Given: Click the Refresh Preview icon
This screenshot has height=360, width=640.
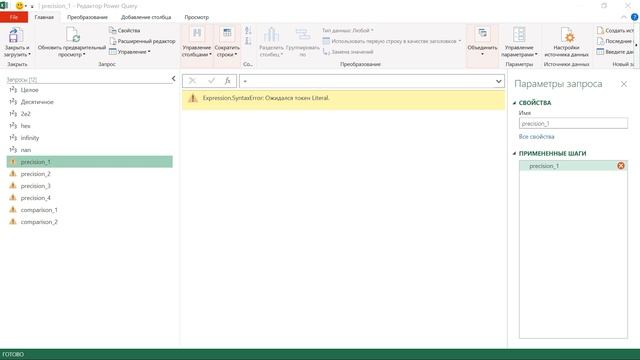Looking at the screenshot, I should pyautogui.click(x=73, y=35).
